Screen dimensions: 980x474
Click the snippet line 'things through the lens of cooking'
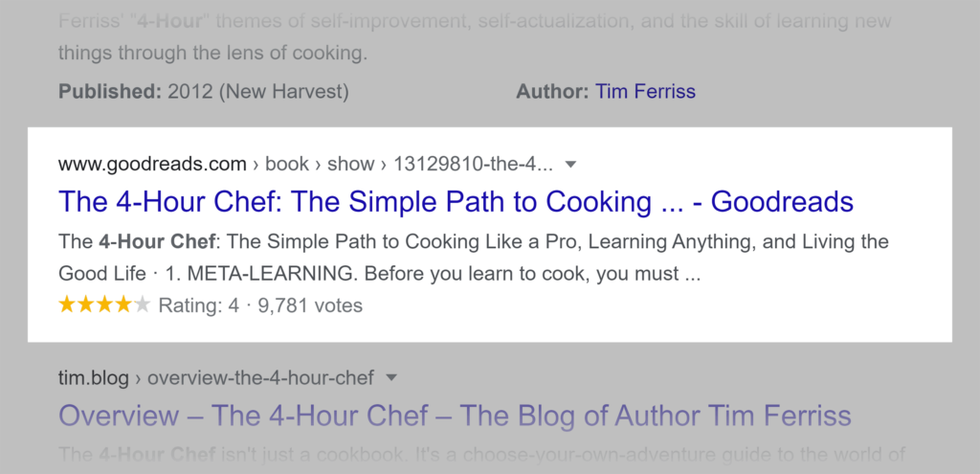coord(212,53)
